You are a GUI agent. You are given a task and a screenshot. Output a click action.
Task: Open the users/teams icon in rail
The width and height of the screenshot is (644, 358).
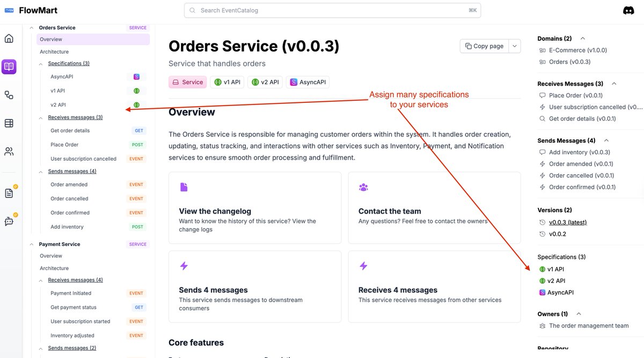[9, 152]
